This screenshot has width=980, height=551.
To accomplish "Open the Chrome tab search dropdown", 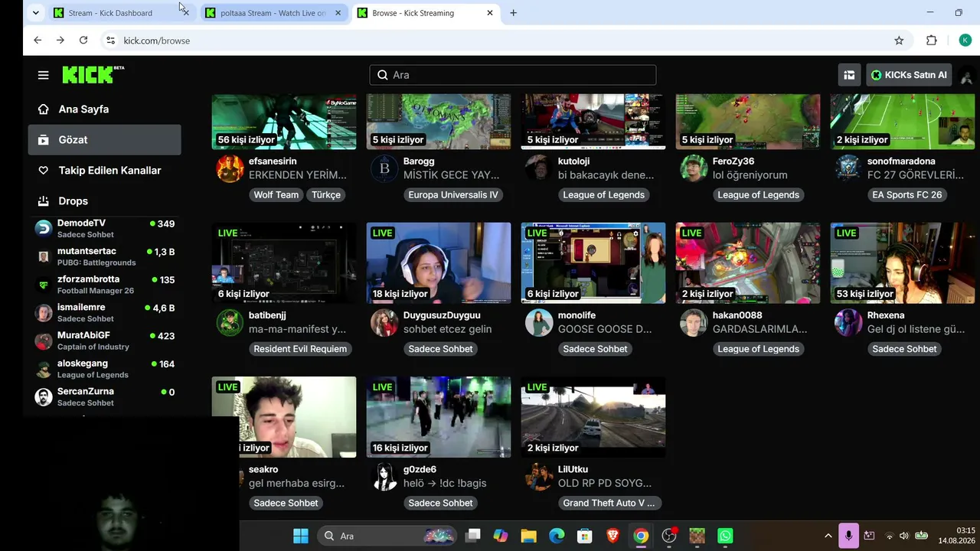I will pyautogui.click(x=35, y=13).
